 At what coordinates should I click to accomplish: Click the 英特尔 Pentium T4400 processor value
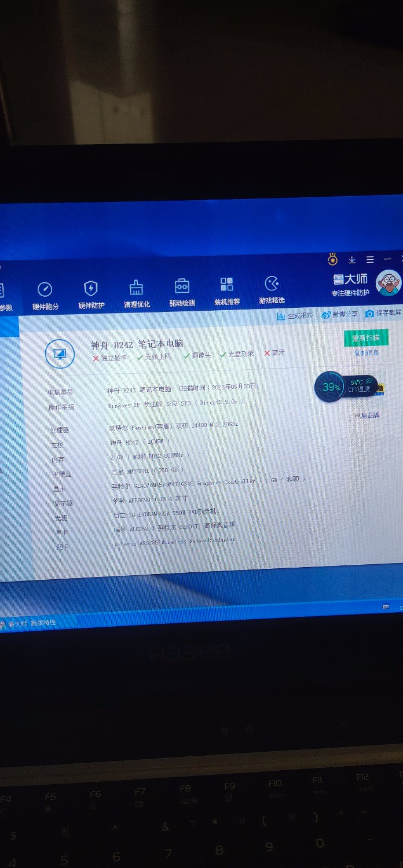[x=174, y=426]
